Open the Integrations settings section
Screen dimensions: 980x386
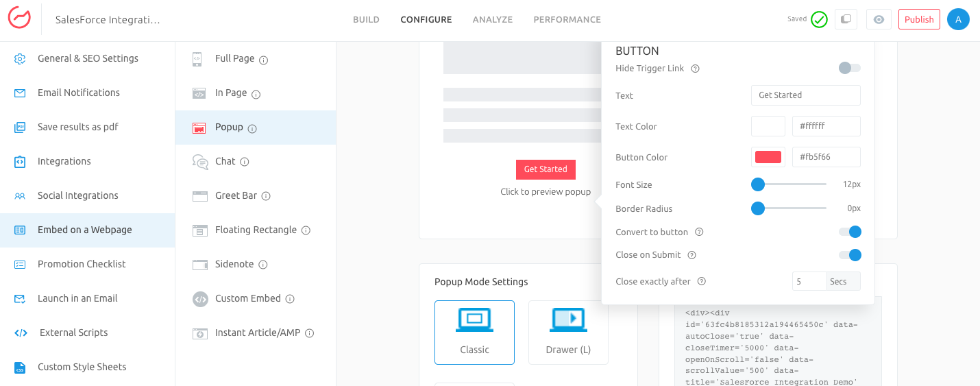tap(88, 162)
